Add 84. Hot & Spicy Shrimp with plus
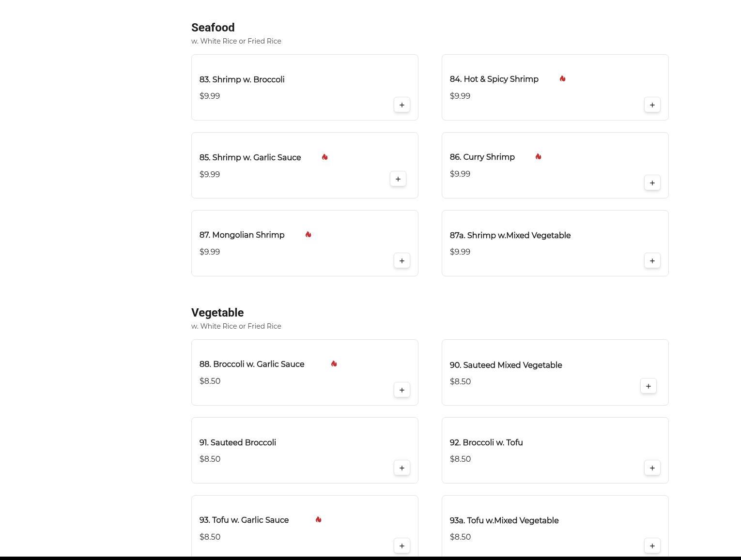 click(x=652, y=105)
